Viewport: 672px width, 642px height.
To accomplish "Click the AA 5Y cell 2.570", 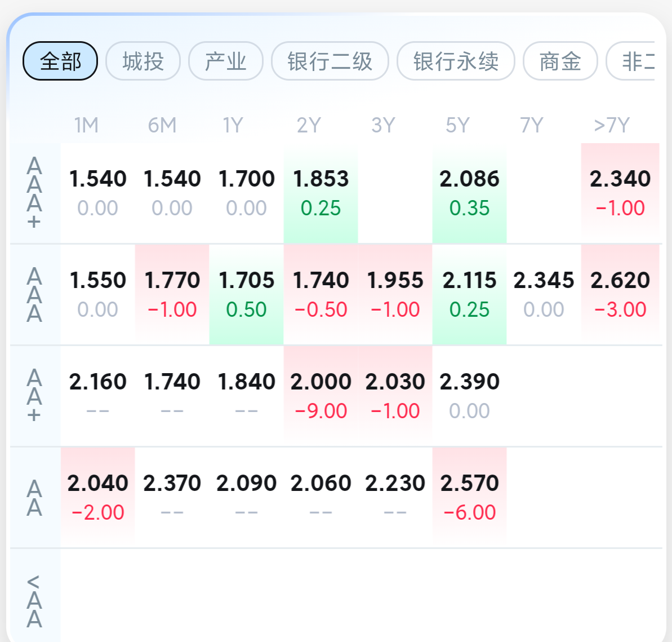I will click(x=469, y=497).
